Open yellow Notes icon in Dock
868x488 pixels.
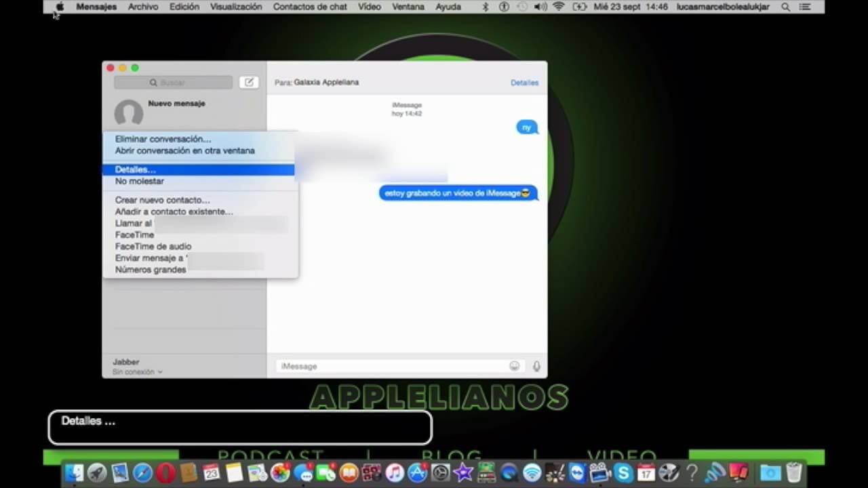[x=234, y=473]
